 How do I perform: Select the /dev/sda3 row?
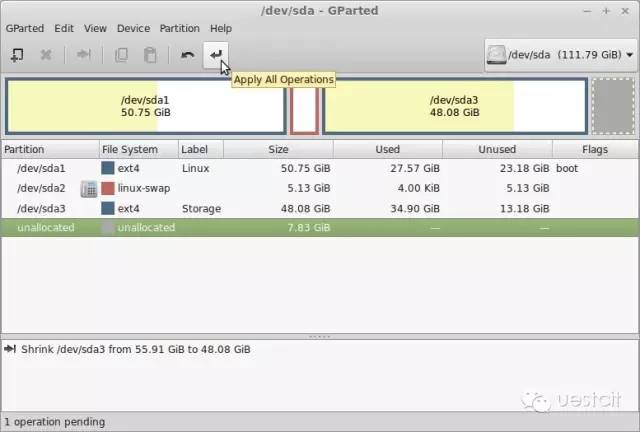click(320, 209)
